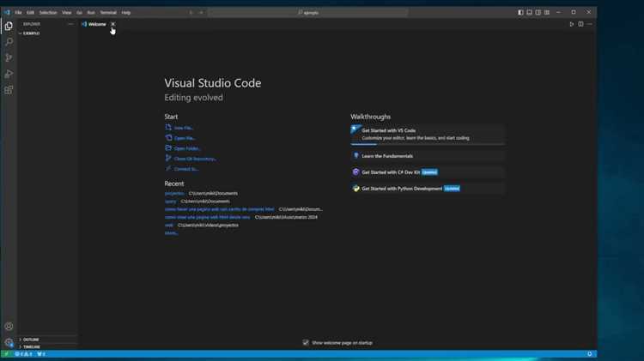Open the Edit menu
This screenshot has height=361, width=644.
tap(30, 13)
